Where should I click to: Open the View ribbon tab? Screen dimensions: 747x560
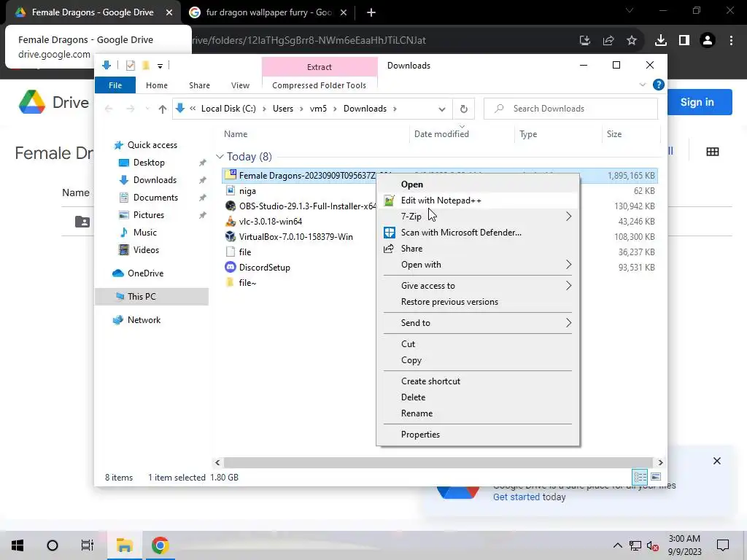(240, 85)
